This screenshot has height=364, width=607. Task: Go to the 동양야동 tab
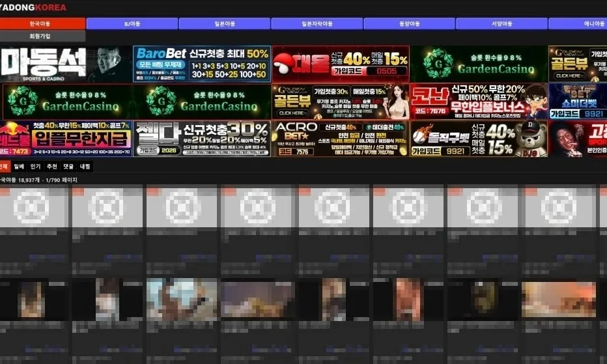click(x=410, y=23)
